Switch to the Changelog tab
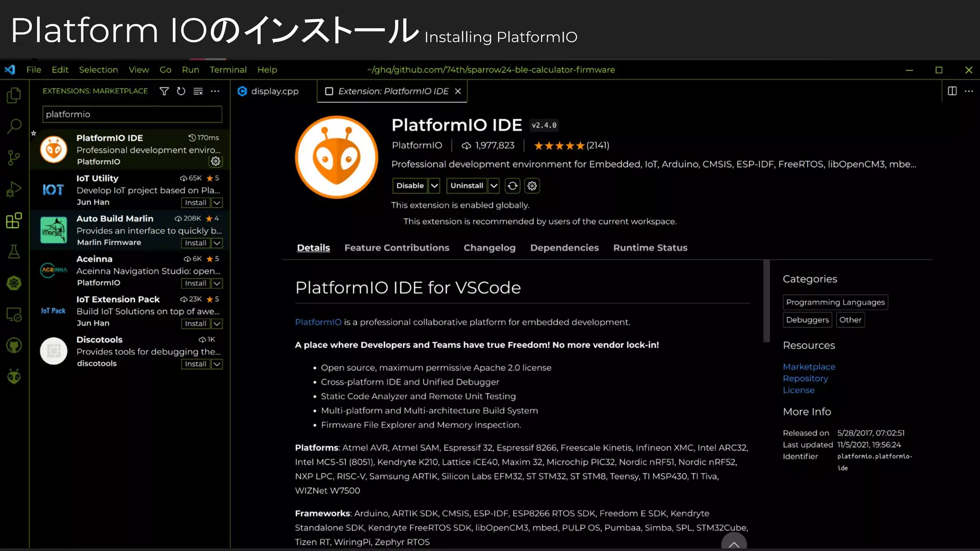The image size is (980, 551). point(490,248)
